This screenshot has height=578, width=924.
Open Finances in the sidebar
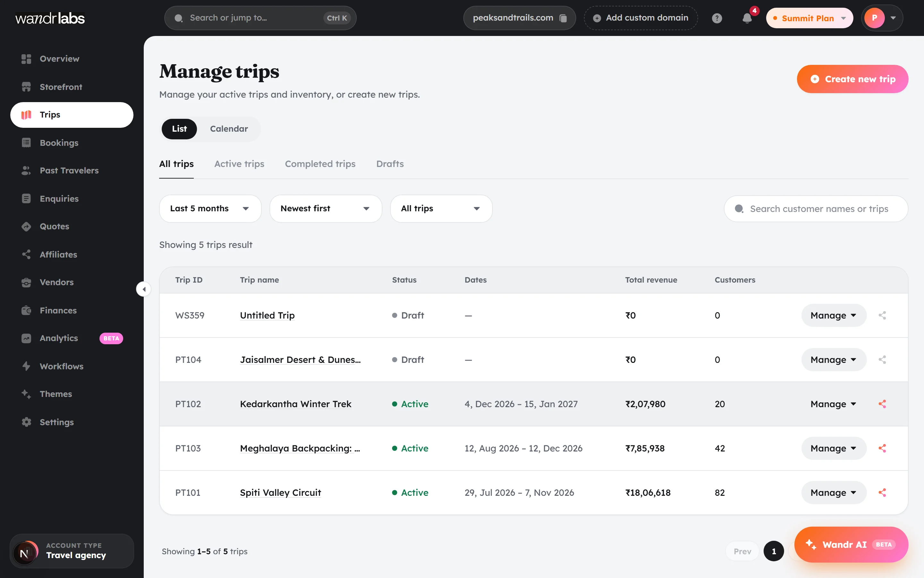(72, 311)
